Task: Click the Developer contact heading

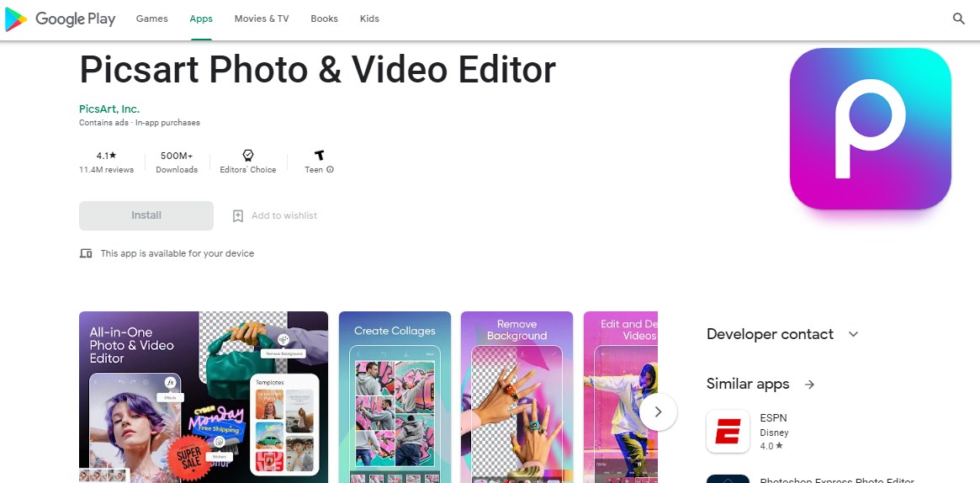Action: point(770,334)
